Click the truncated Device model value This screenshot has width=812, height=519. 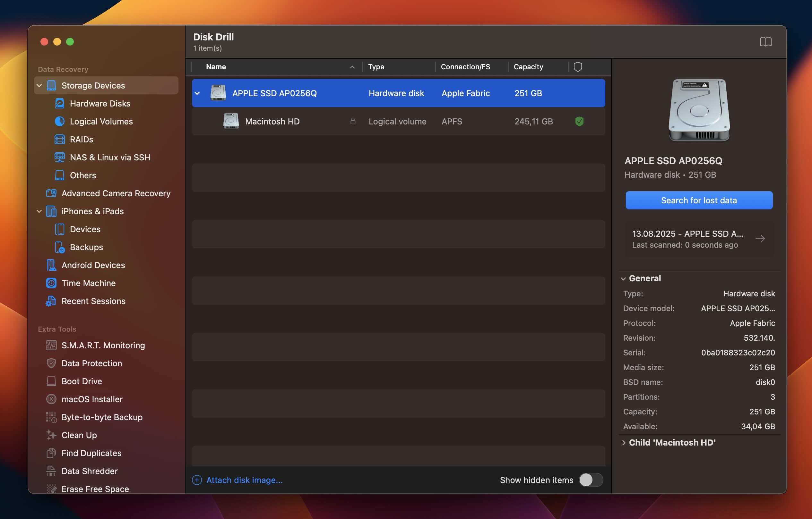738,308
